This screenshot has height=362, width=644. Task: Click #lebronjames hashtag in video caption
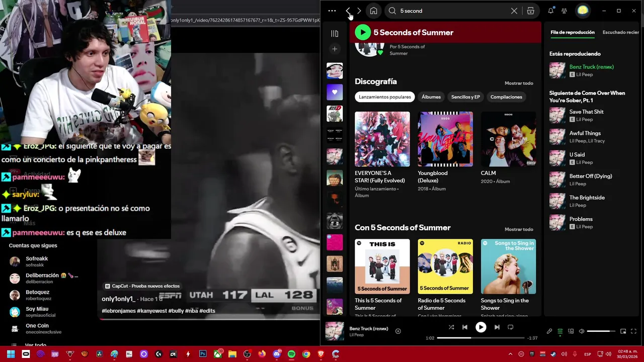pyautogui.click(x=119, y=311)
